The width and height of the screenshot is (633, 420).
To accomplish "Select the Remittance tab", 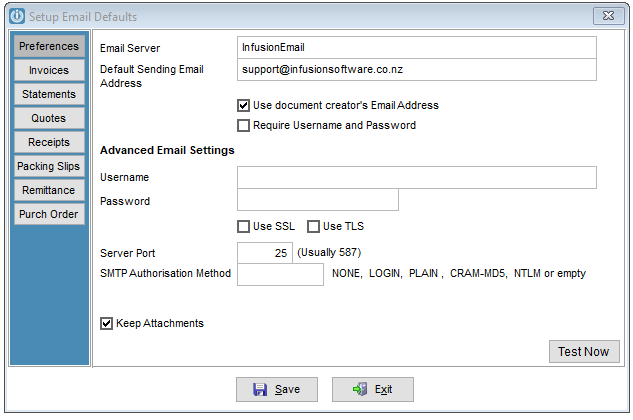I will [49, 190].
